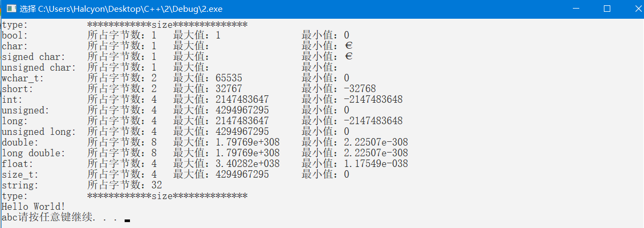Click -2147483648 in the int row
This screenshot has height=228, width=644.
[373, 100]
